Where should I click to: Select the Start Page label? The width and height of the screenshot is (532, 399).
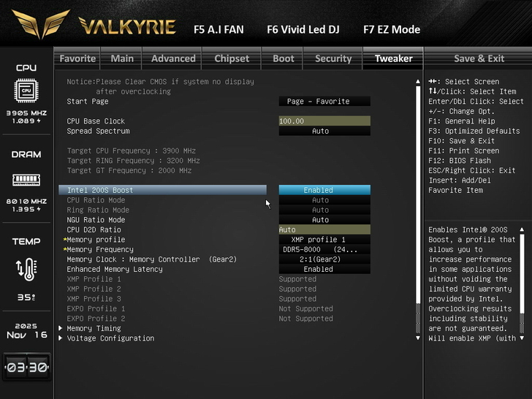point(88,101)
